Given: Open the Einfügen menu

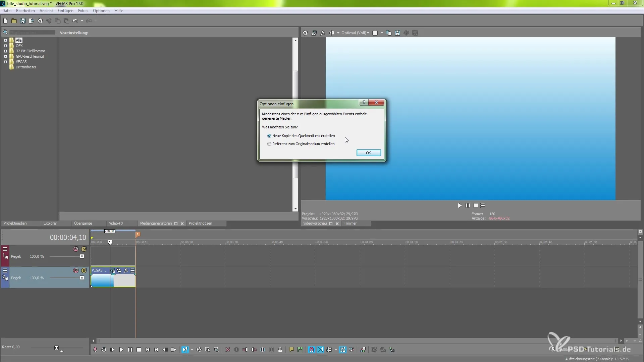Looking at the screenshot, I should pyautogui.click(x=65, y=11).
